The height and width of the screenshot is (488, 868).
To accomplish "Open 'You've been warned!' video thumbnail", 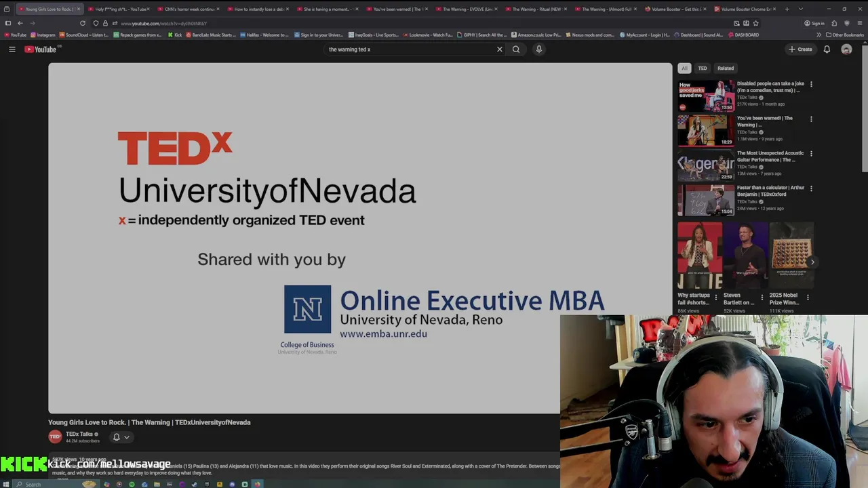I will tap(706, 130).
